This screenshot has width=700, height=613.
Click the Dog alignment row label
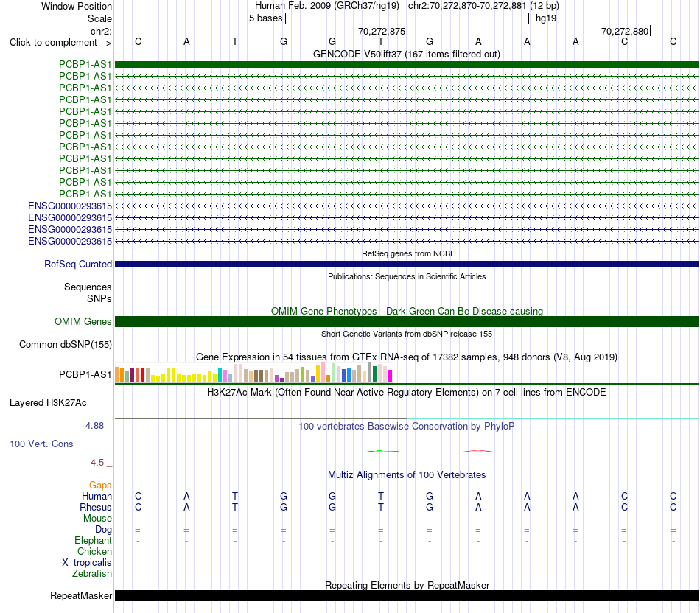pyautogui.click(x=103, y=530)
